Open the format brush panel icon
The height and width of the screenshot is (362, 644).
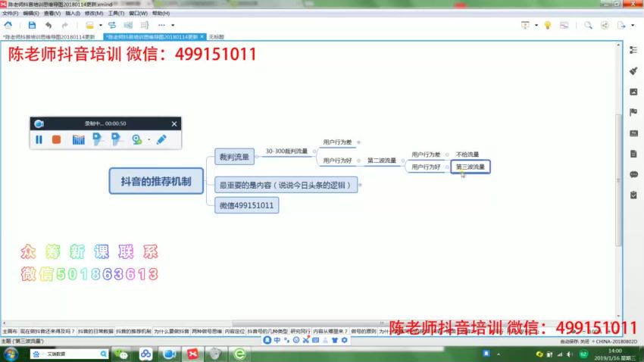pos(633,70)
